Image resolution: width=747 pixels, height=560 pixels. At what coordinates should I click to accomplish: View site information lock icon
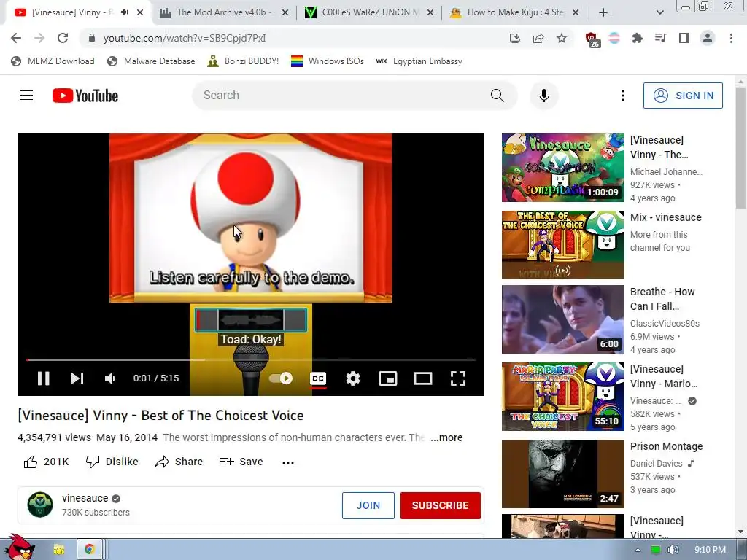pyautogui.click(x=92, y=38)
